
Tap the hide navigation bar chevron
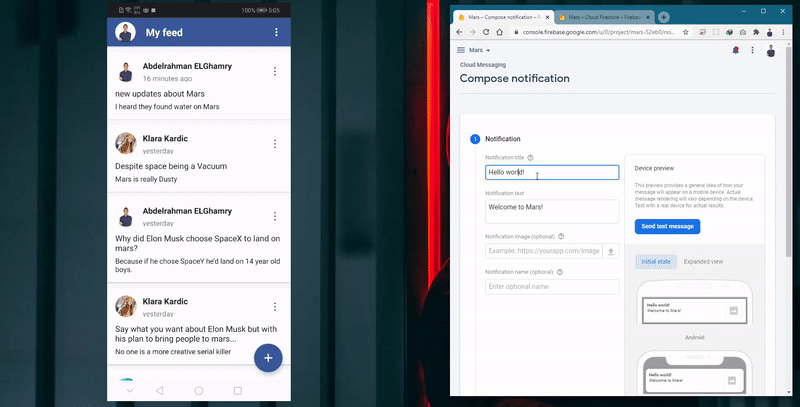pos(130,391)
